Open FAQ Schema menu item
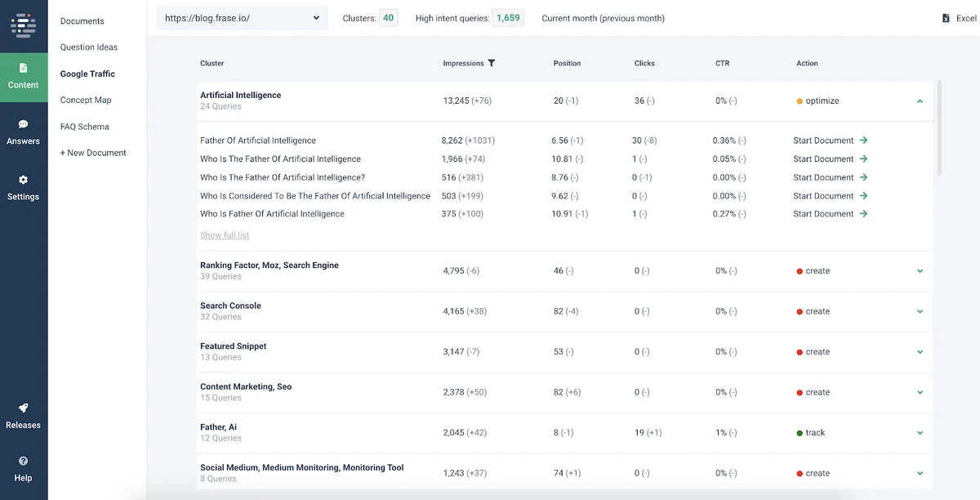 84,127
